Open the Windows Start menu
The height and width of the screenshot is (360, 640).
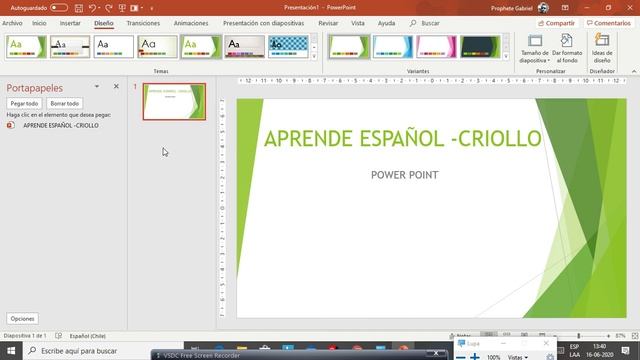click(11, 351)
